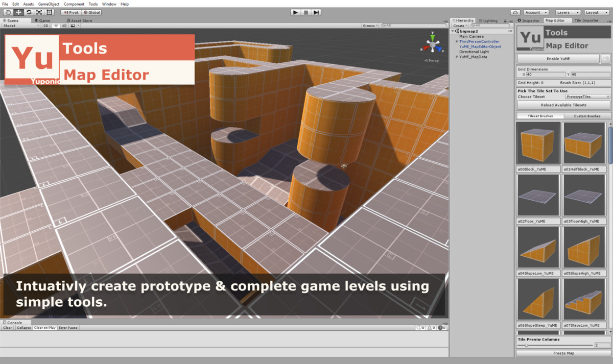Select the a00Block_YuME tile thumbnail
The height and width of the screenshot is (364, 613).
538,143
